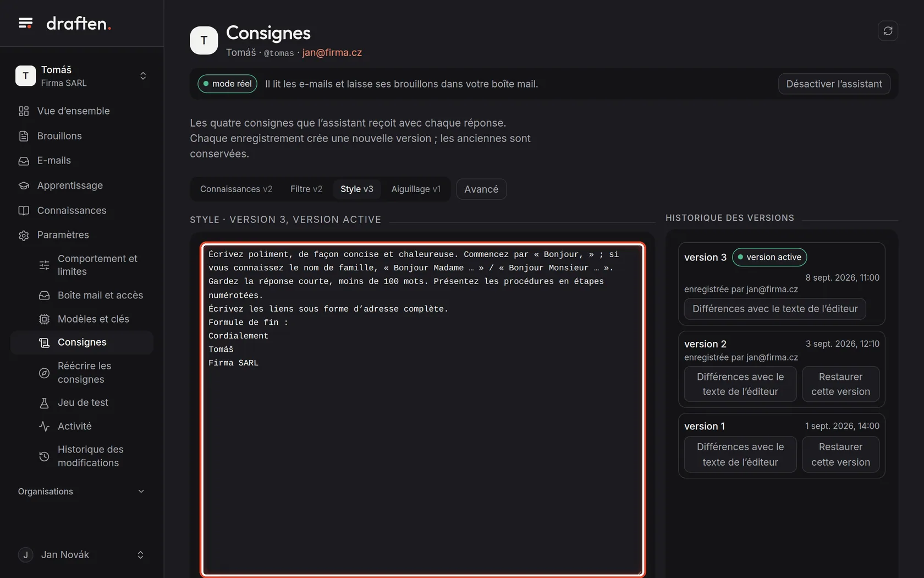
Task: Open Historique des modifications clock icon
Action: 44,456
